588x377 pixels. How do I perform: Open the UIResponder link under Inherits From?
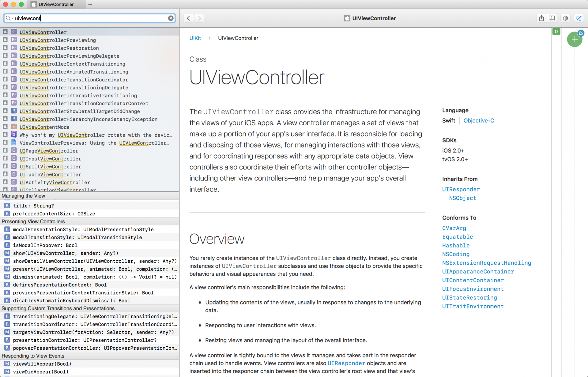point(461,190)
